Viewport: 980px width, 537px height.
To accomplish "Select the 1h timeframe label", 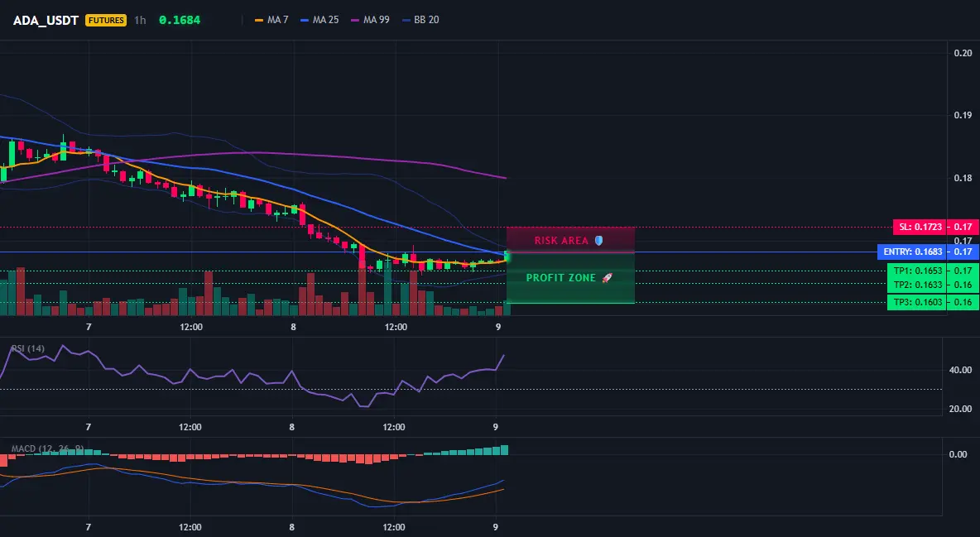I will click(x=140, y=20).
